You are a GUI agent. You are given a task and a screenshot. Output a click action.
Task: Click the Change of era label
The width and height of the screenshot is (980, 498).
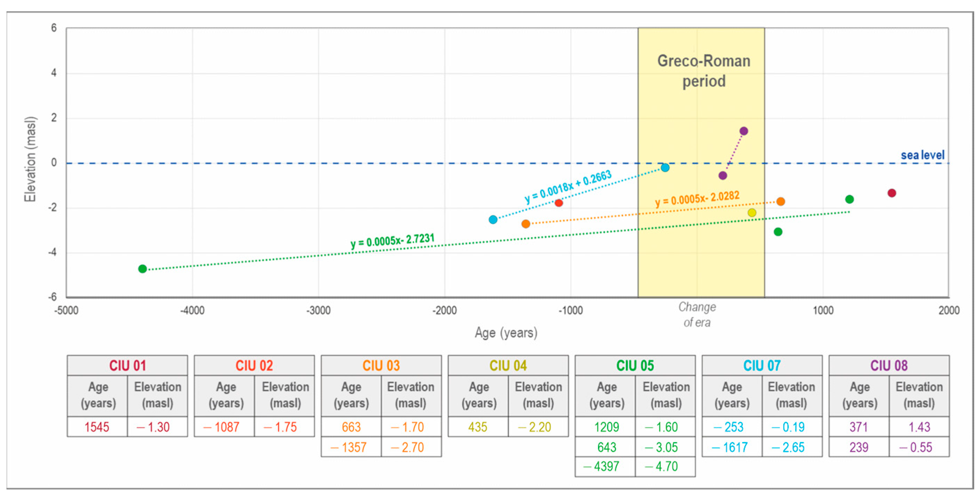pos(697,315)
